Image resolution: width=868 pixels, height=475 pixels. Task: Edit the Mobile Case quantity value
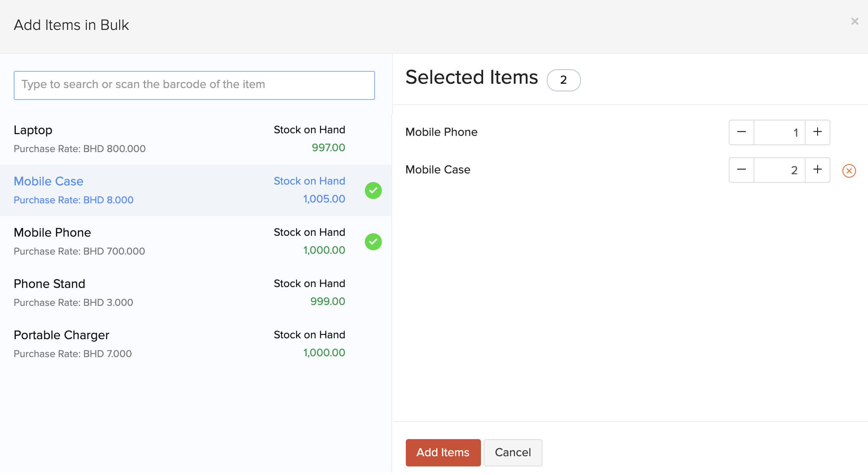point(779,170)
